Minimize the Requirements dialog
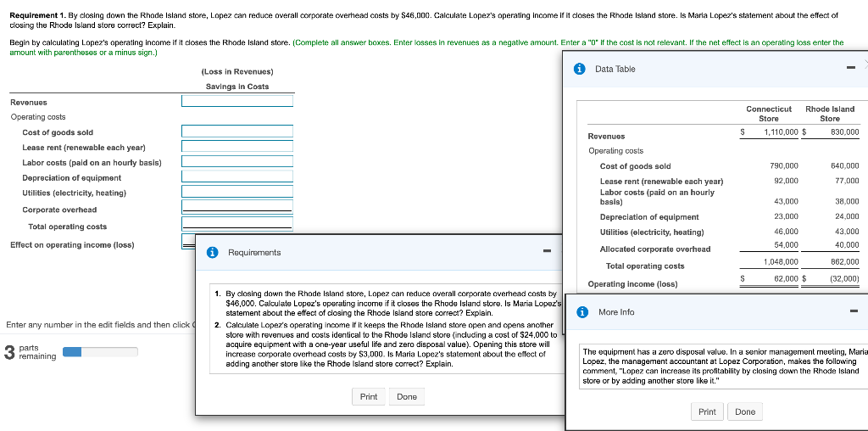Image resolution: width=868 pixels, height=431 pixels. 547,253
